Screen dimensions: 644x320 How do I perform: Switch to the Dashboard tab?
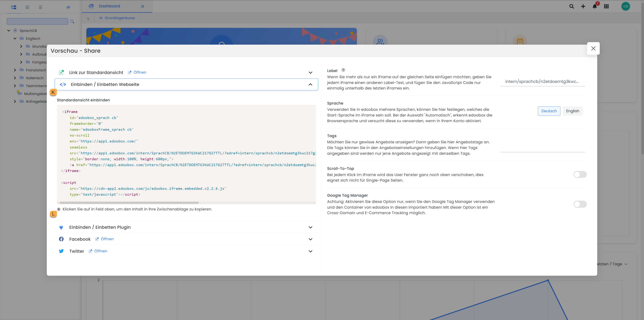pyautogui.click(x=109, y=6)
